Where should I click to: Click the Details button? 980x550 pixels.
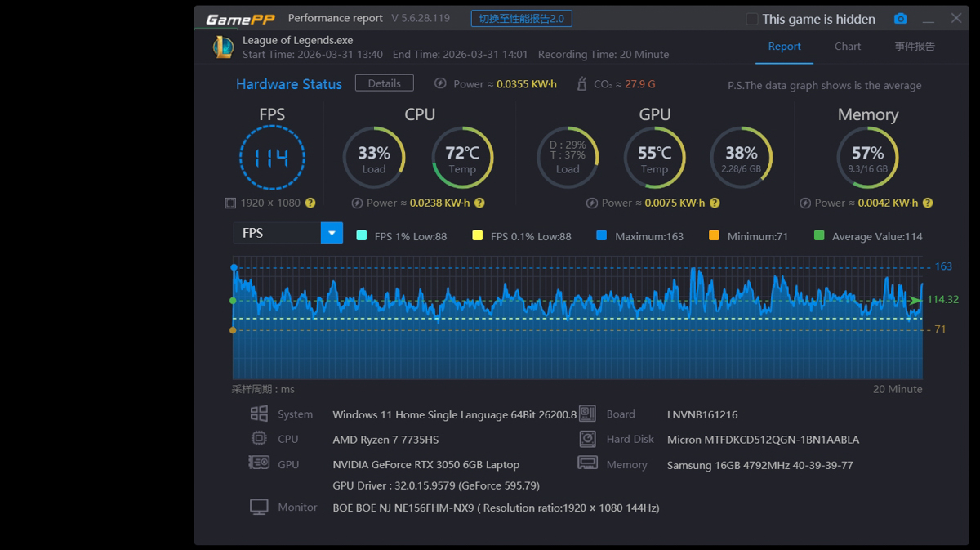tap(384, 83)
